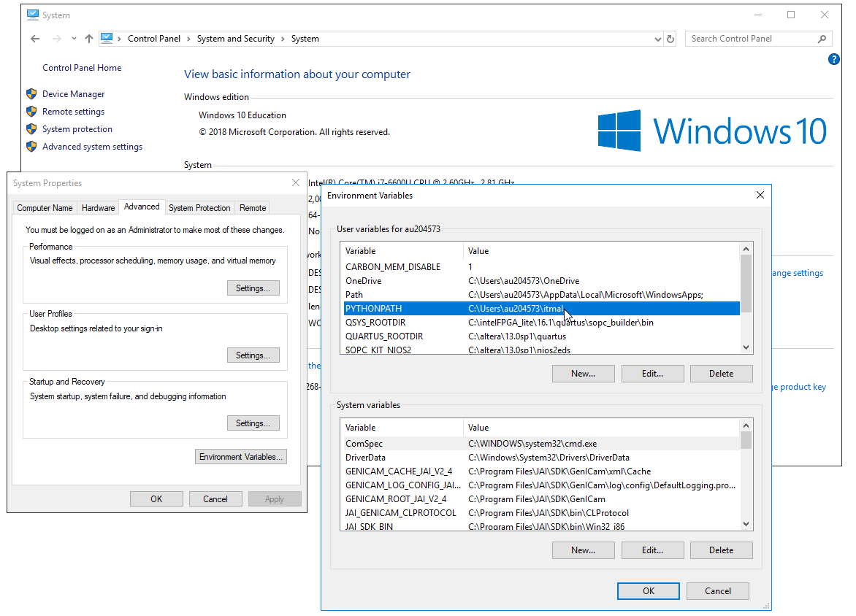This screenshot has width=856, height=616.
Task: Click the computer icon in address bar
Action: point(107,38)
